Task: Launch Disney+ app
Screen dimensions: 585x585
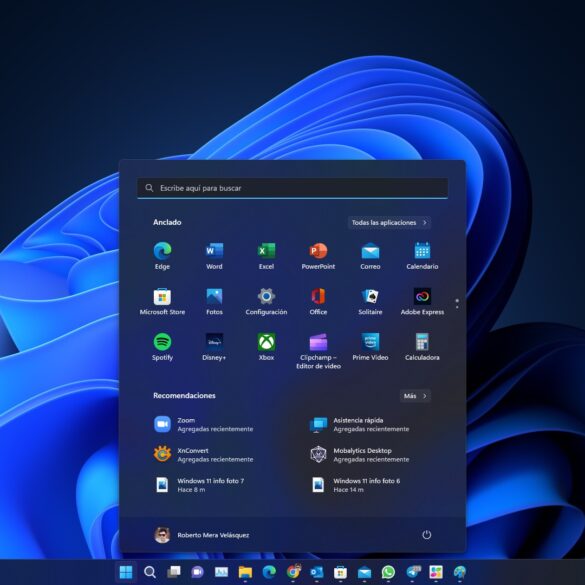Action: pyautogui.click(x=214, y=347)
